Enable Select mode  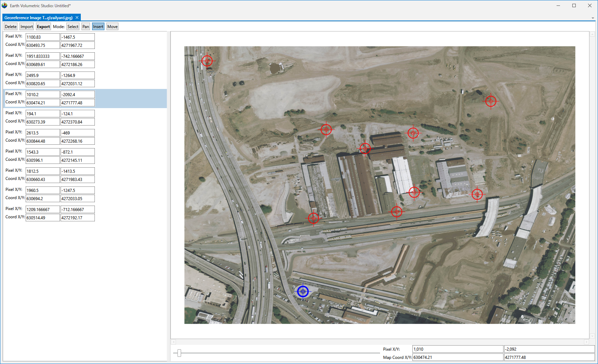click(x=73, y=27)
